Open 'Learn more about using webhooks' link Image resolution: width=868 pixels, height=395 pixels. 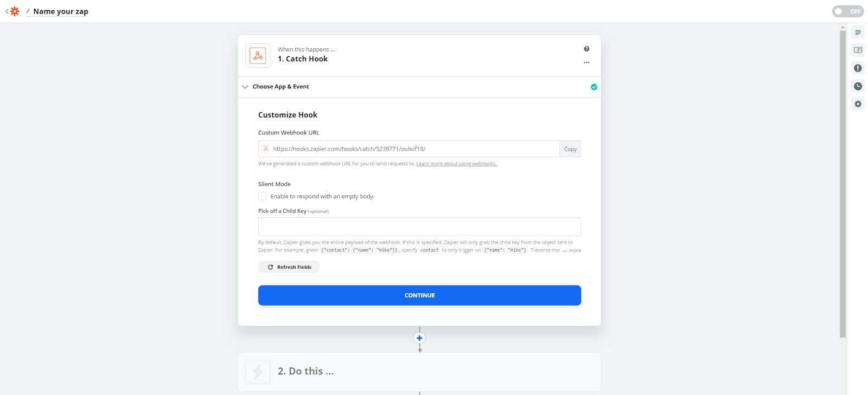click(456, 164)
